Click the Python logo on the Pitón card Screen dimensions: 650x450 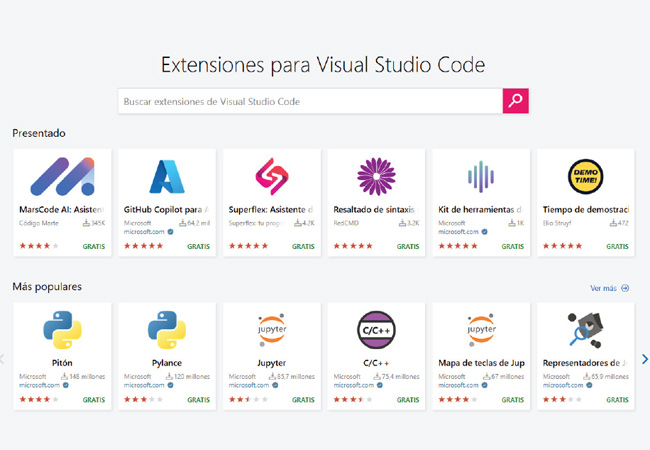point(62,330)
